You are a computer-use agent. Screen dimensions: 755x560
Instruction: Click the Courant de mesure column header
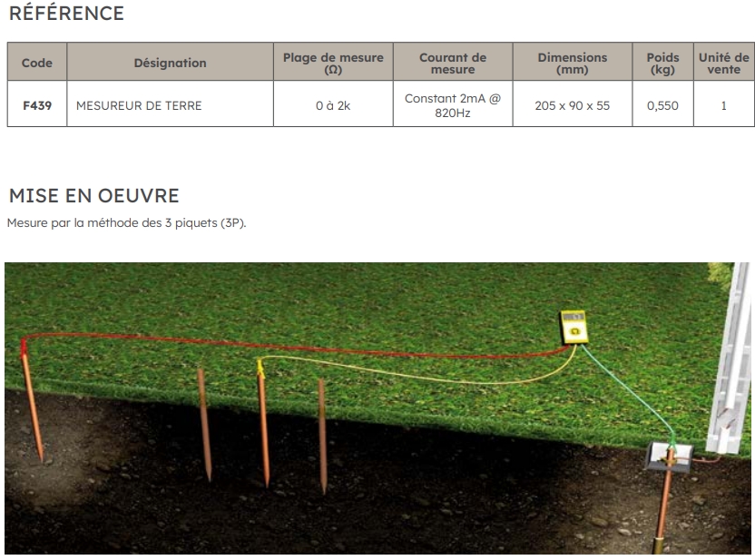click(452, 63)
